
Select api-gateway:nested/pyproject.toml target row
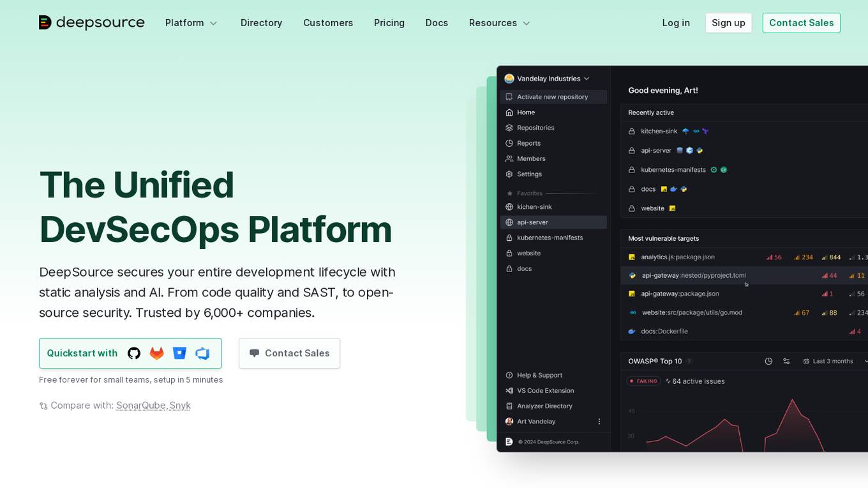coord(744,275)
